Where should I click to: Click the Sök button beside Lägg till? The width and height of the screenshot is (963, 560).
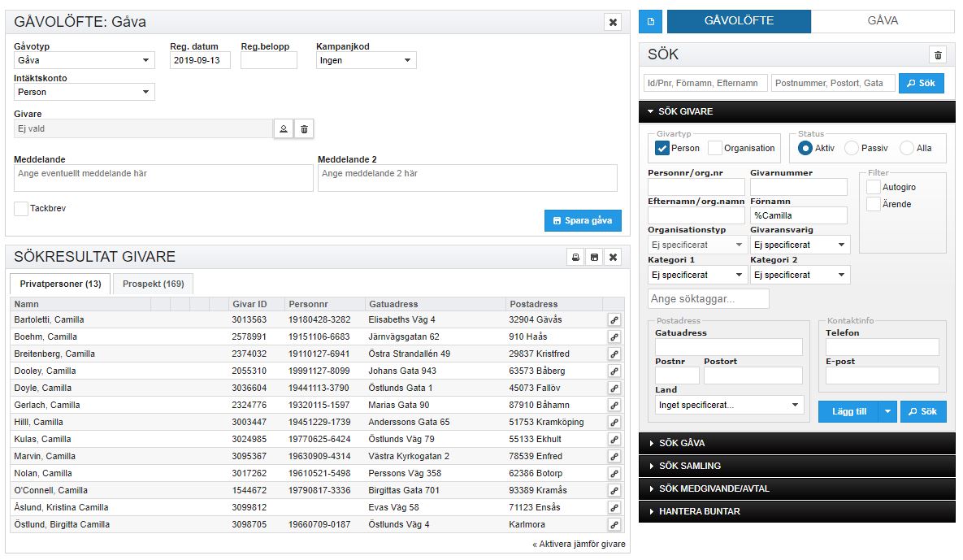point(923,411)
